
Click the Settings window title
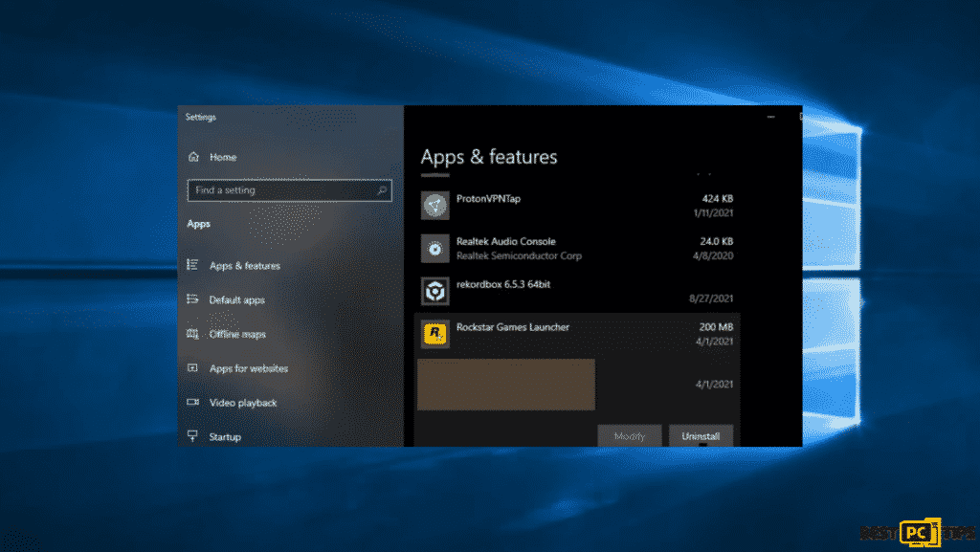201,117
